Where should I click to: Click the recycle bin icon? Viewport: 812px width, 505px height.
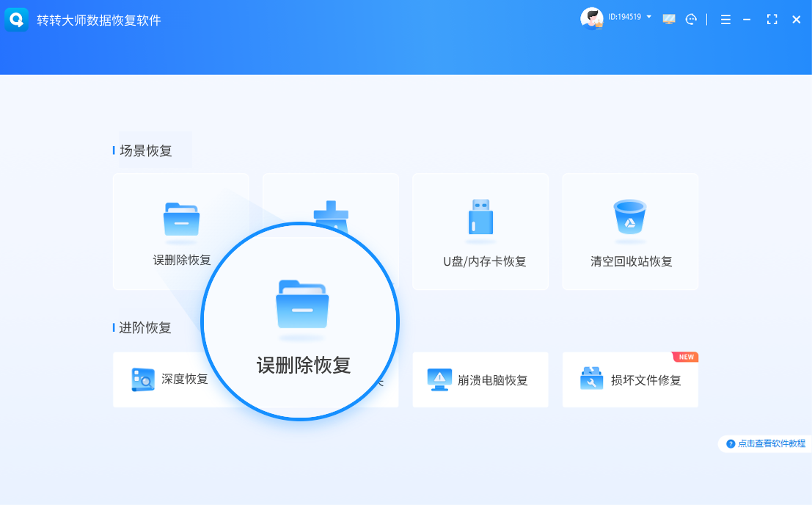(x=629, y=217)
